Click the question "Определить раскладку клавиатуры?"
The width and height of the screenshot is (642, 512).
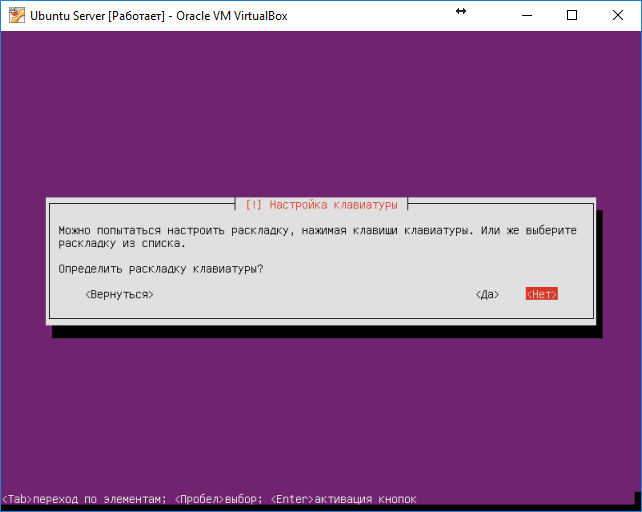[x=161, y=269]
